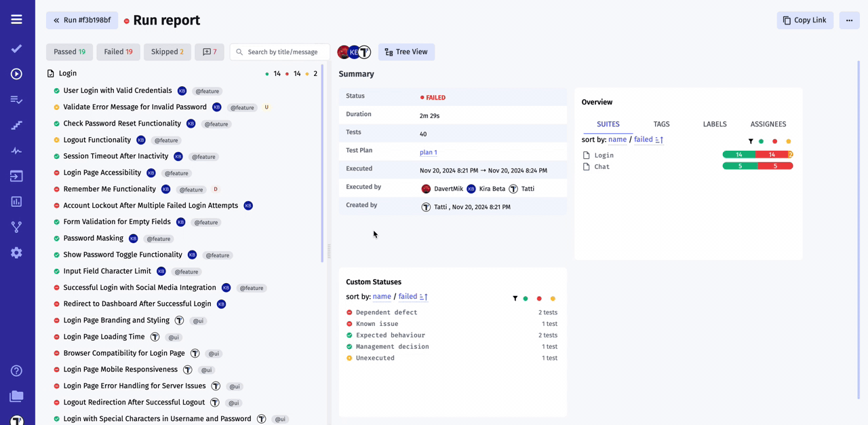This screenshot has width=868, height=425.
Task: Open the Imports arrow-box sidebar icon
Action: (x=16, y=177)
